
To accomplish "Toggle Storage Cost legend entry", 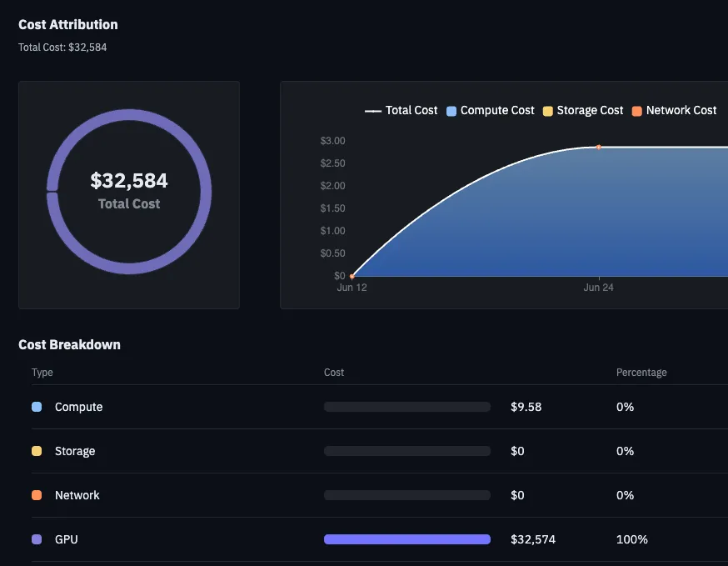I will click(x=583, y=111).
